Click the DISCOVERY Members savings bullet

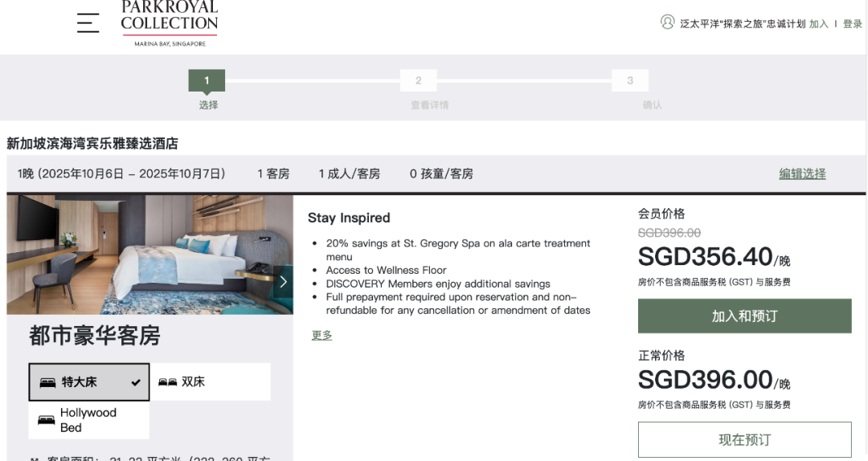[438, 284]
